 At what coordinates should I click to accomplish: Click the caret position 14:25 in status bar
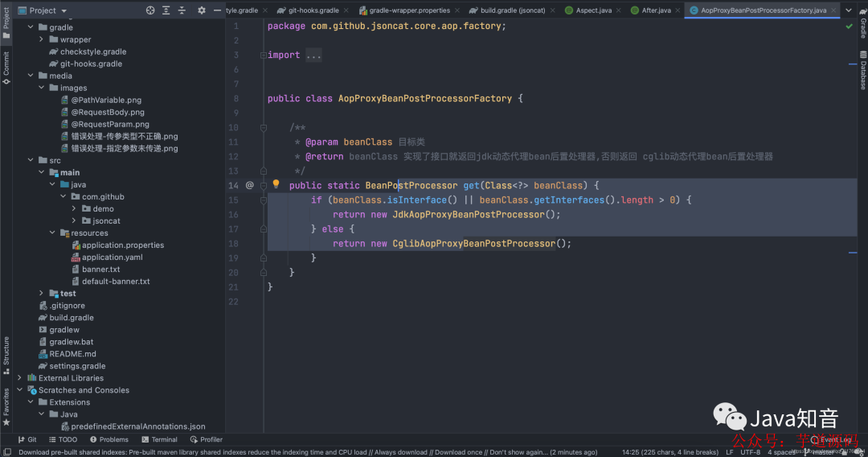[669, 452]
